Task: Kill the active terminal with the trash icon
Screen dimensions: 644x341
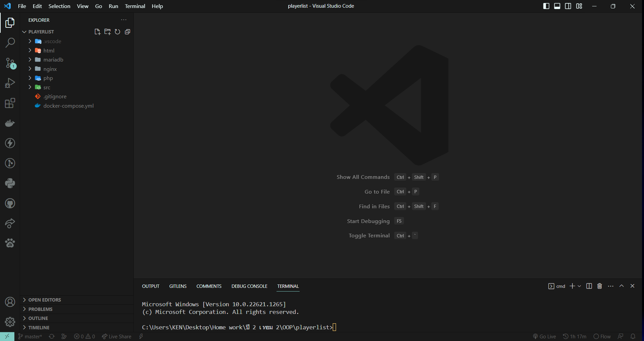Action: tap(599, 286)
